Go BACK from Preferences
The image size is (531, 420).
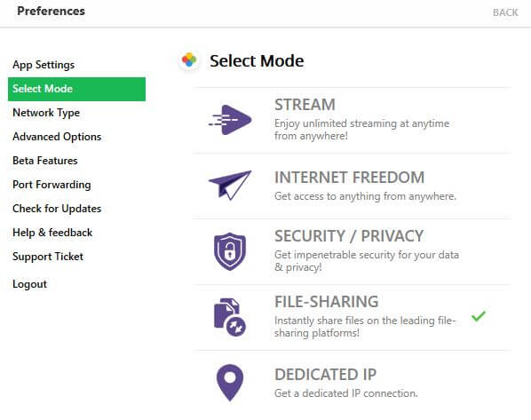505,12
